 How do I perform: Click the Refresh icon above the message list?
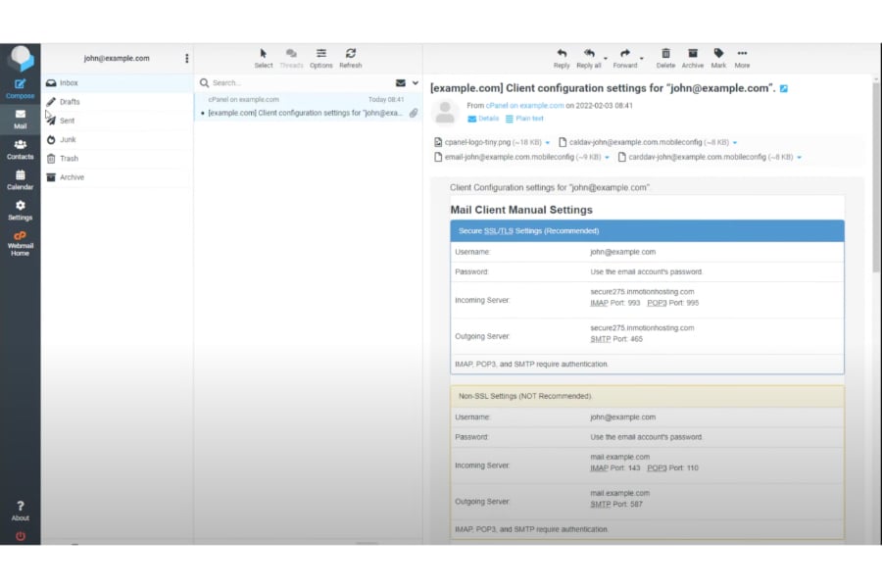point(350,57)
